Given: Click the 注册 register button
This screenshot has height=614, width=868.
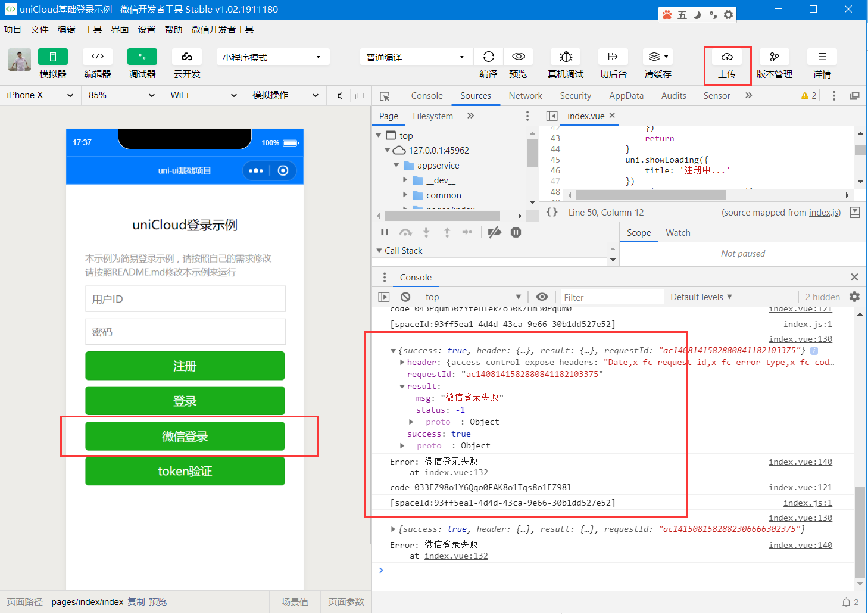Looking at the screenshot, I should (x=185, y=366).
